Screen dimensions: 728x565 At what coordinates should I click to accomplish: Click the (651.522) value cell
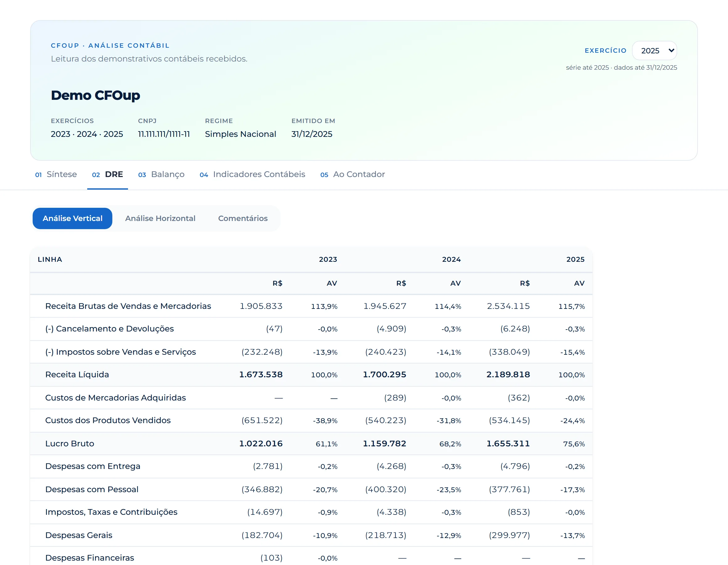pos(262,420)
